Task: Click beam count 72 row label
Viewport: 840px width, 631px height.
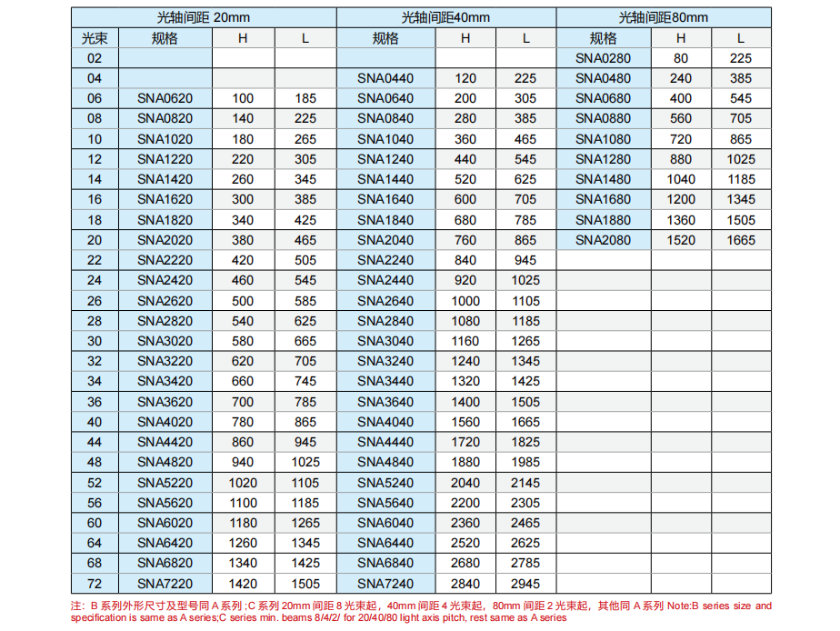Action: pos(95,584)
